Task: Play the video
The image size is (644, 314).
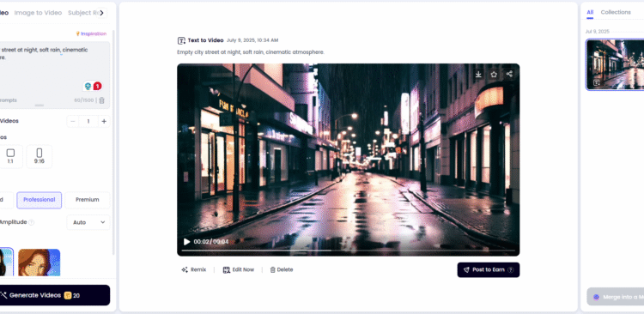Action: [187, 242]
